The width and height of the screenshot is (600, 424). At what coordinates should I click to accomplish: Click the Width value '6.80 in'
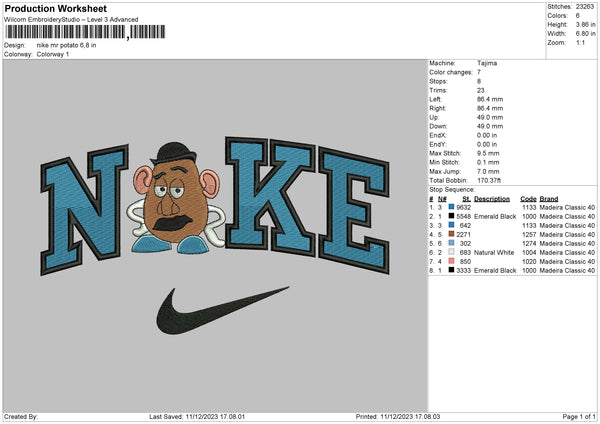pos(585,34)
